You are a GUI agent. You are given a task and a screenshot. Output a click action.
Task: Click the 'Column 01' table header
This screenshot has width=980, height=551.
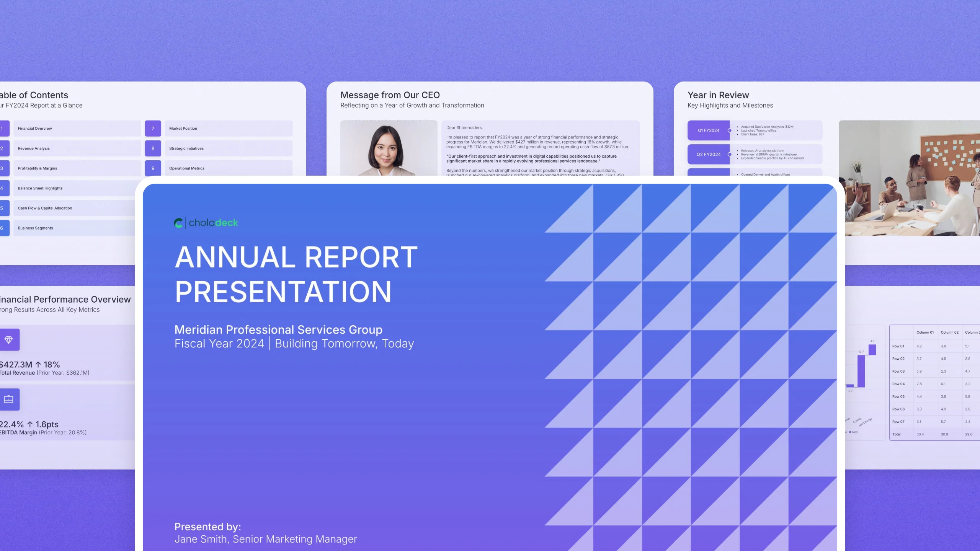click(x=925, y=333)
